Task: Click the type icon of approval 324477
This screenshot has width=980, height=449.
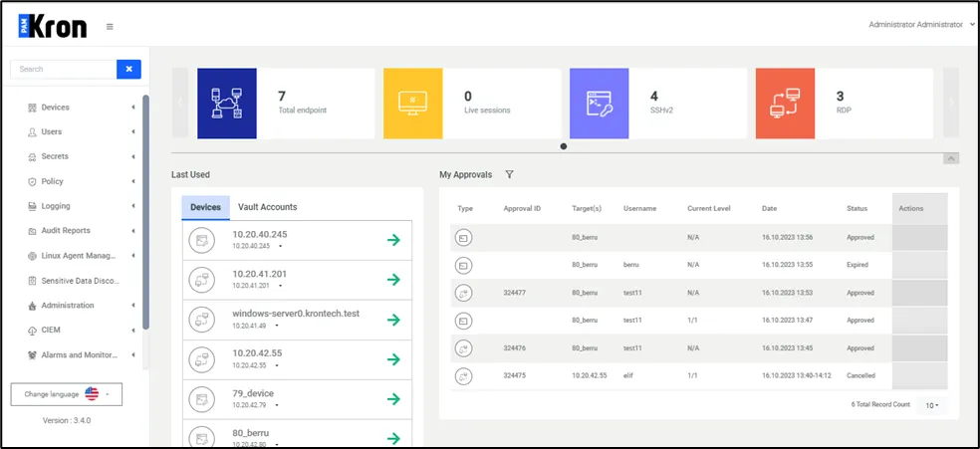Action: tap(463, 293)
